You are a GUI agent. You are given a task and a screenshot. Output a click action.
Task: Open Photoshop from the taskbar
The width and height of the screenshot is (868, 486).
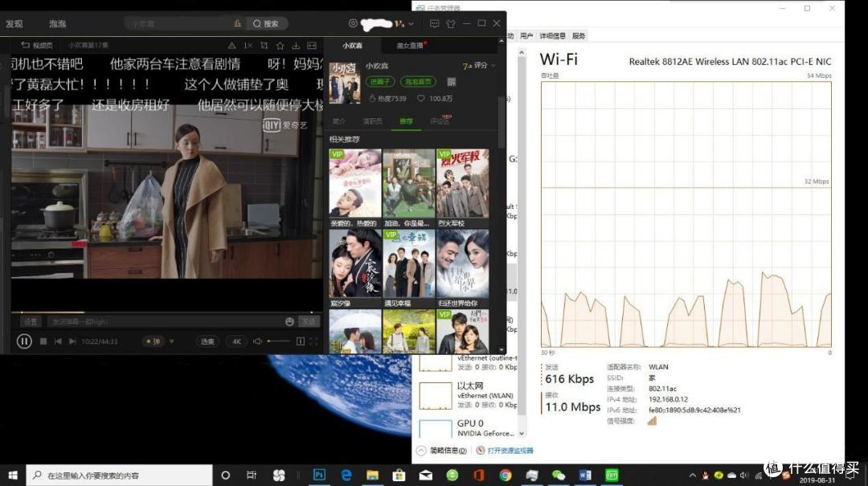pos(319,475)
